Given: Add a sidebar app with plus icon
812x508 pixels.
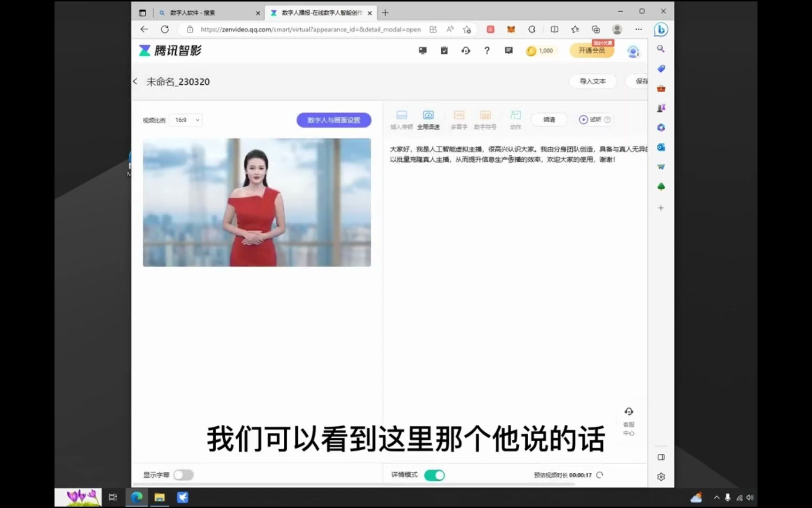Looking at the screenshot, I should tap(661, 208).
